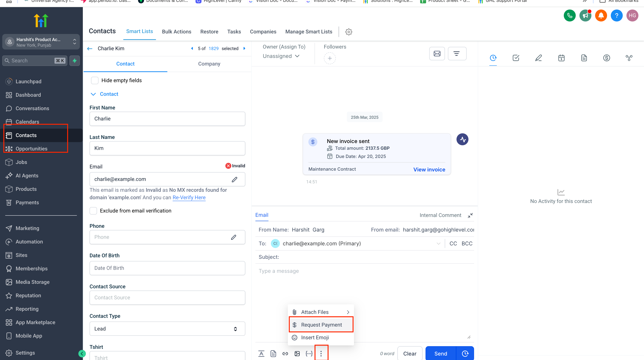Image resolution: width=644 pixels, height=360 pixels.
Task: Open the Owner Unassigned dropdown
Action: click(x=281, y=56)
